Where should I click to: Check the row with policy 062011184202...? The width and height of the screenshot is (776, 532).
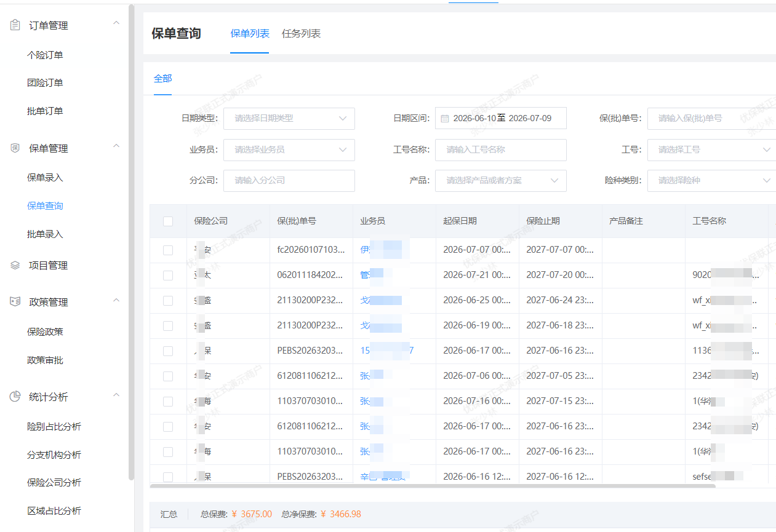168,276
